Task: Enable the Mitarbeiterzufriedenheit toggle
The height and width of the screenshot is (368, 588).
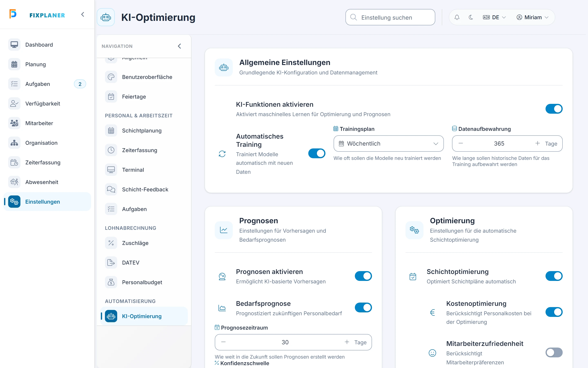Action: [554, 352]
